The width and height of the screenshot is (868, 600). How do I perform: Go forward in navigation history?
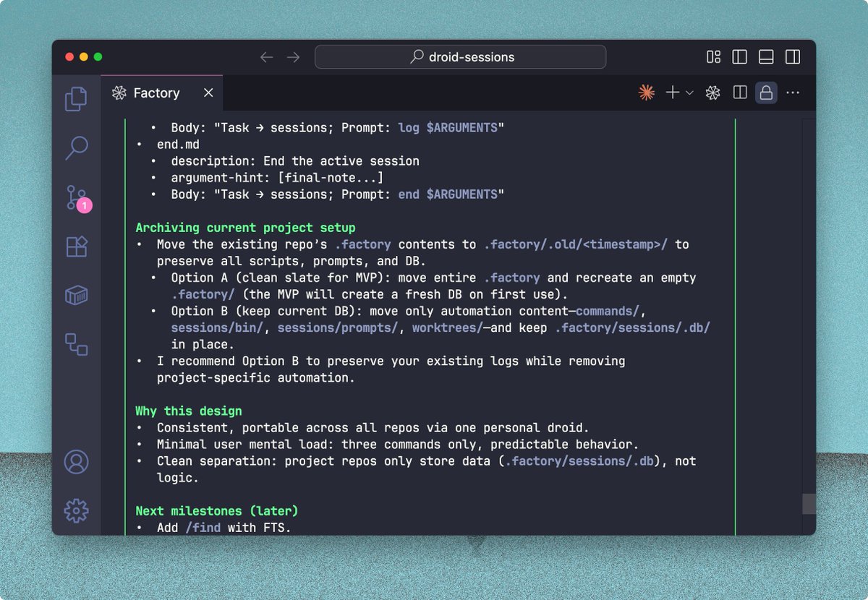click(x=293, y=57)
